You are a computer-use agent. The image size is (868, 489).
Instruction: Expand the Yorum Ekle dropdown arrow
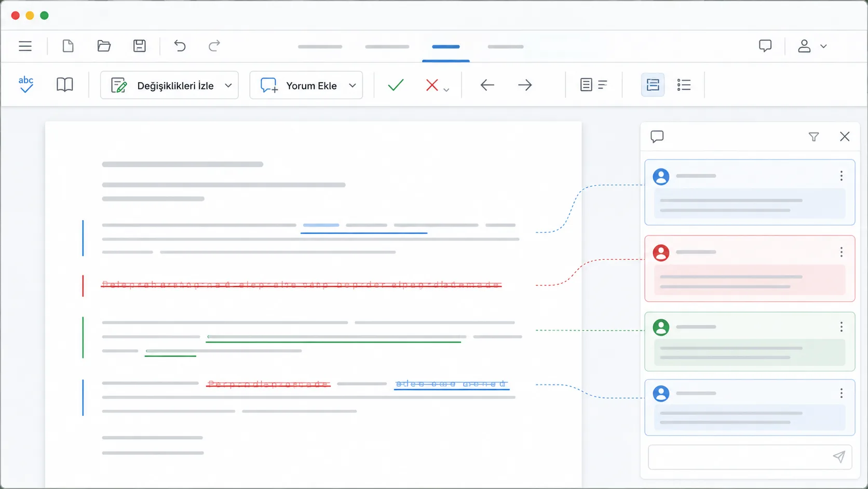pyautogui.click(x=352, y=85)
